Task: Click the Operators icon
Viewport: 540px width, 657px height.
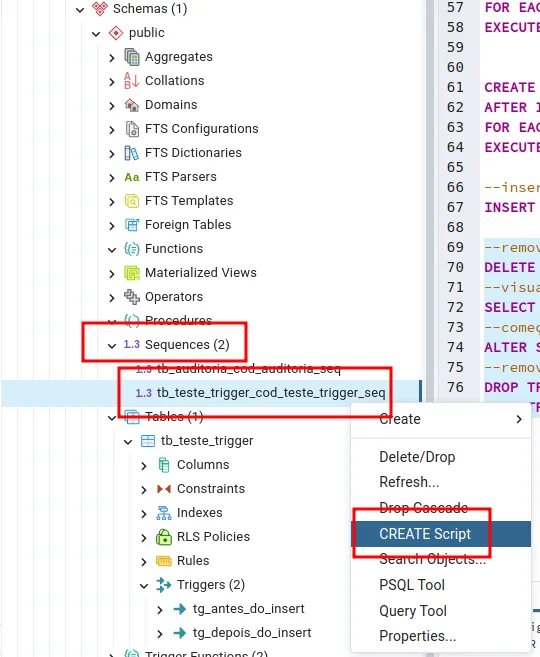Action: point(132,297)
